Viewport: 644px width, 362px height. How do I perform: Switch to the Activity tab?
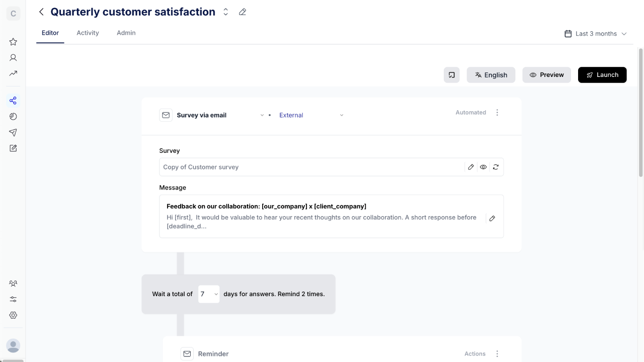tap(88, 33)
